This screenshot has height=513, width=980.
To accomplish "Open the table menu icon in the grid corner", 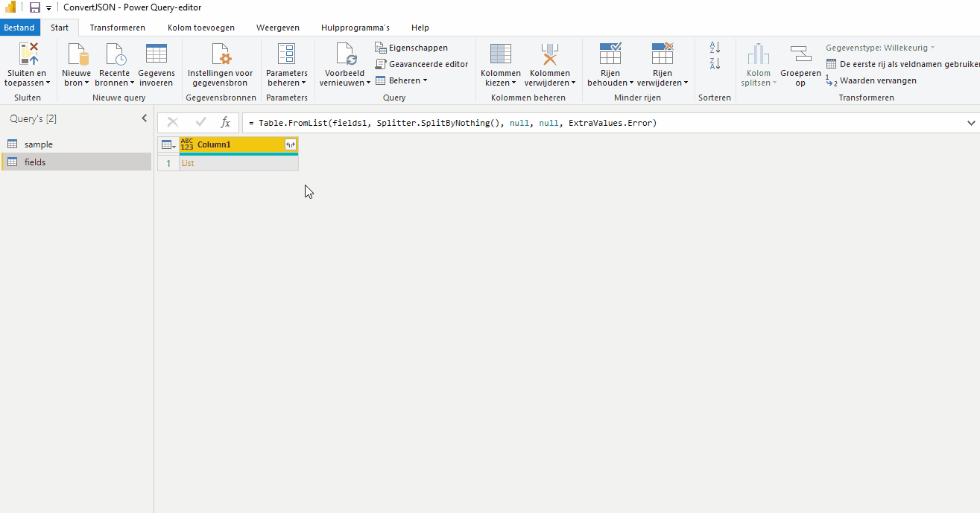I will click(168, 144).
